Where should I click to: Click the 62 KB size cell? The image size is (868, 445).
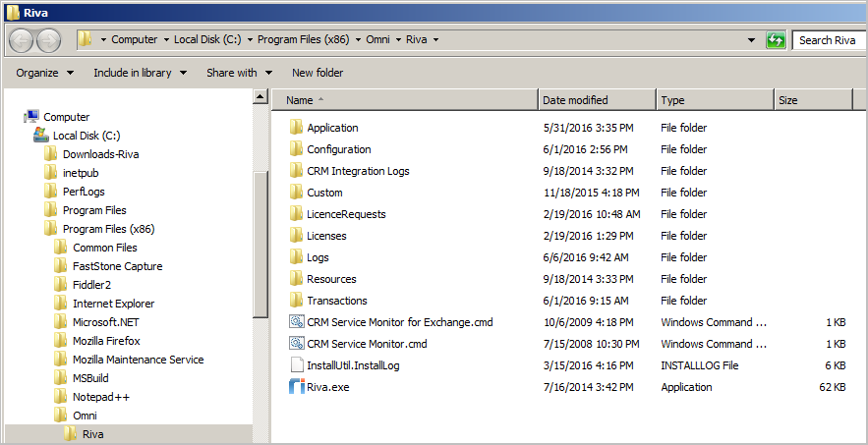click(x=832, y=387)
